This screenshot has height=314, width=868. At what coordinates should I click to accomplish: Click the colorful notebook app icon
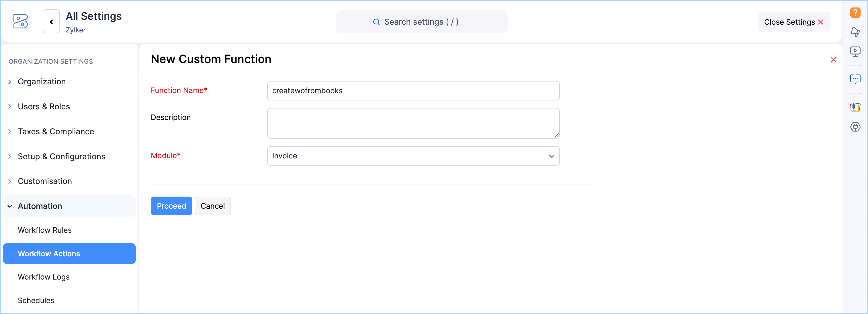click(x=855, y=107)
